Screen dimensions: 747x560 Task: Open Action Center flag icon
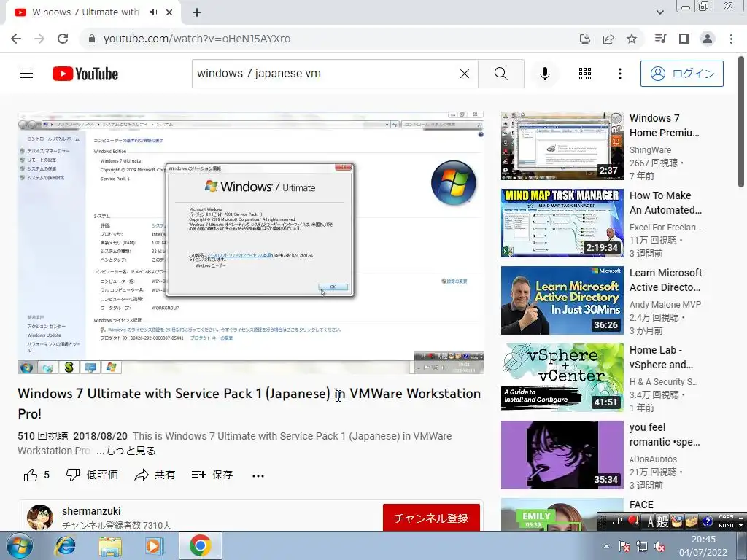[624, 547]
